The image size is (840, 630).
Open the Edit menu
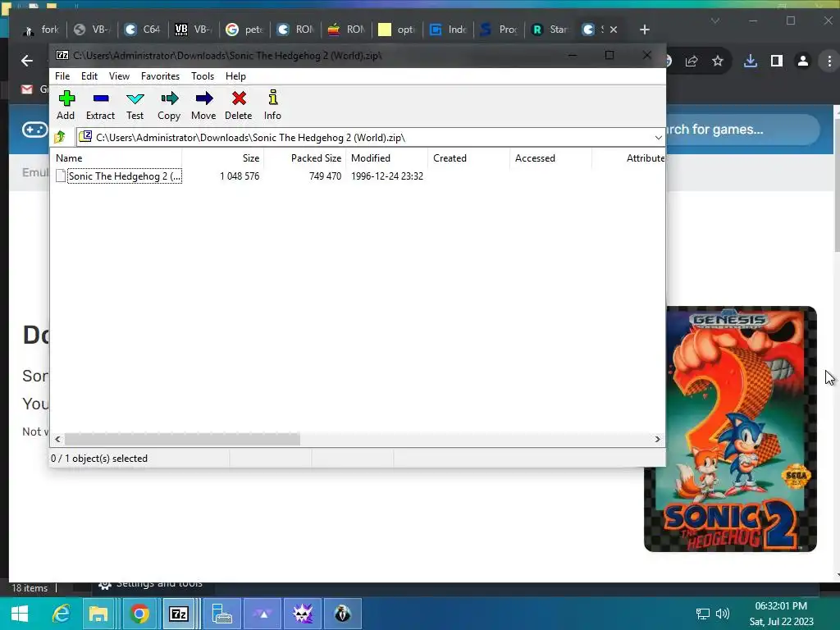[89, 76]
